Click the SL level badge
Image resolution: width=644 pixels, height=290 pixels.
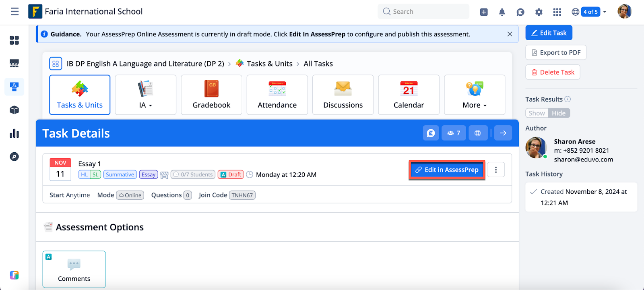95,174
